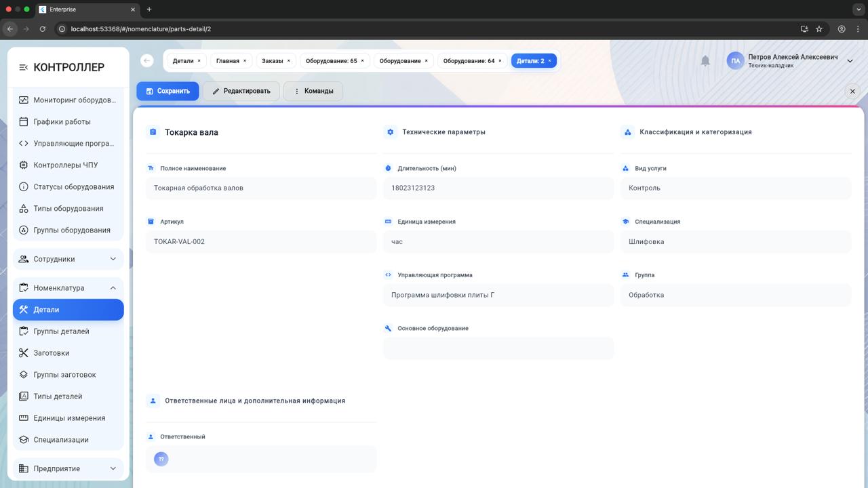Click the ПА user avatar

pyautogui.click(x=735, y=61)
